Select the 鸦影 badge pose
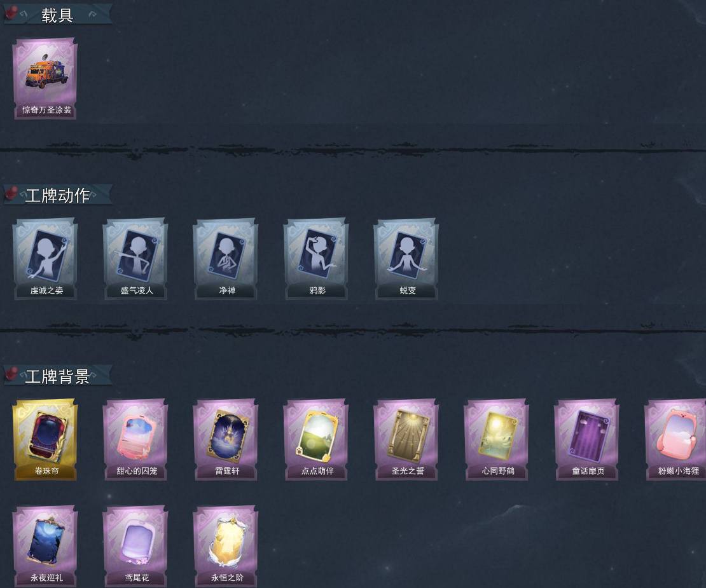This screenshot has width=706, height=588. coord(316,259)
